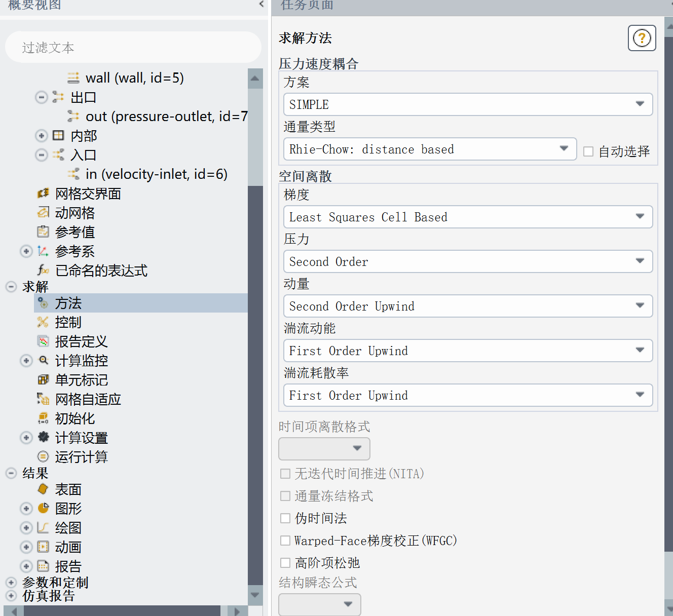673x616 pixels.
Task: Open the 梯度 Least Squares dropdown
Action: 468,217
